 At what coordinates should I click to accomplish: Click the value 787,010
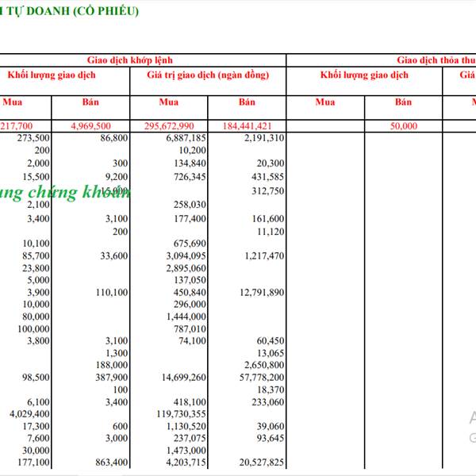(190, 328)
